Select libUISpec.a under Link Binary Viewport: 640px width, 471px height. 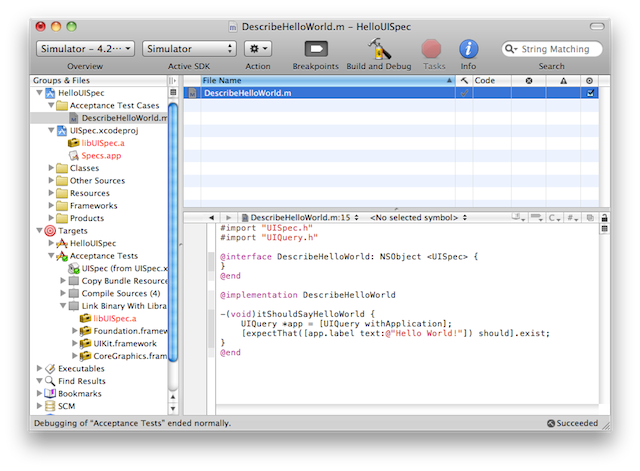click(115, 318)
